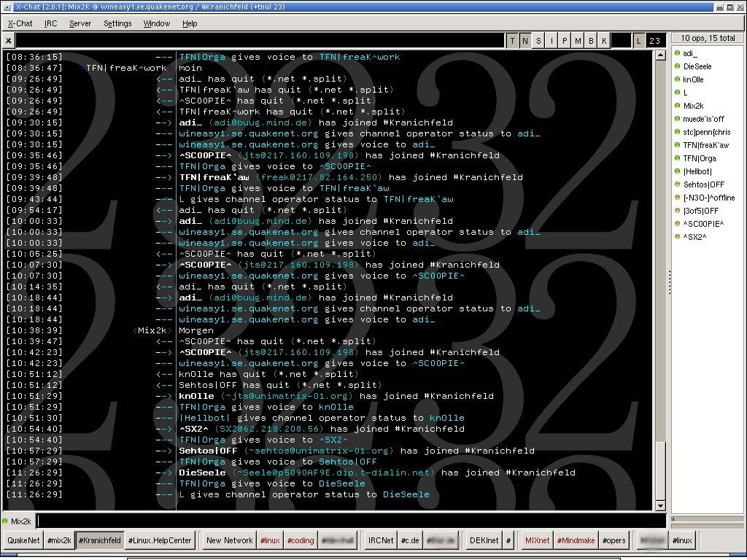Open the Server menu

(x=80, y=23)
